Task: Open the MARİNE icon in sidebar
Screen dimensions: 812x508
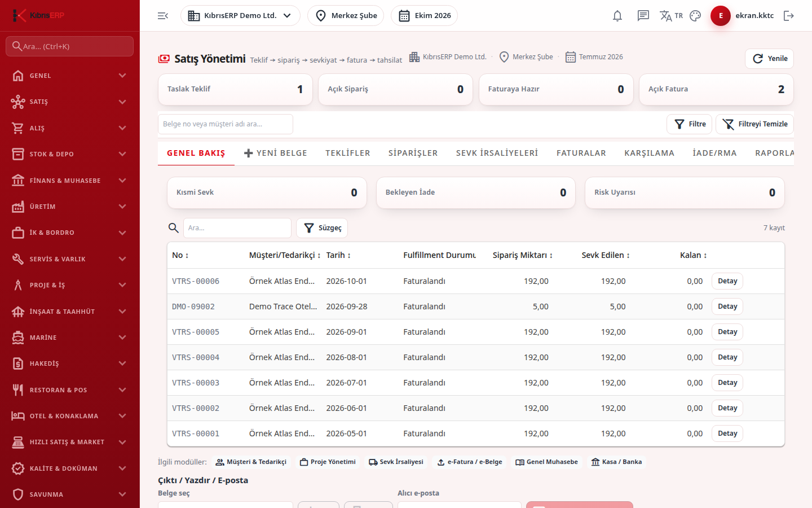Action: [x=18, y=338]
